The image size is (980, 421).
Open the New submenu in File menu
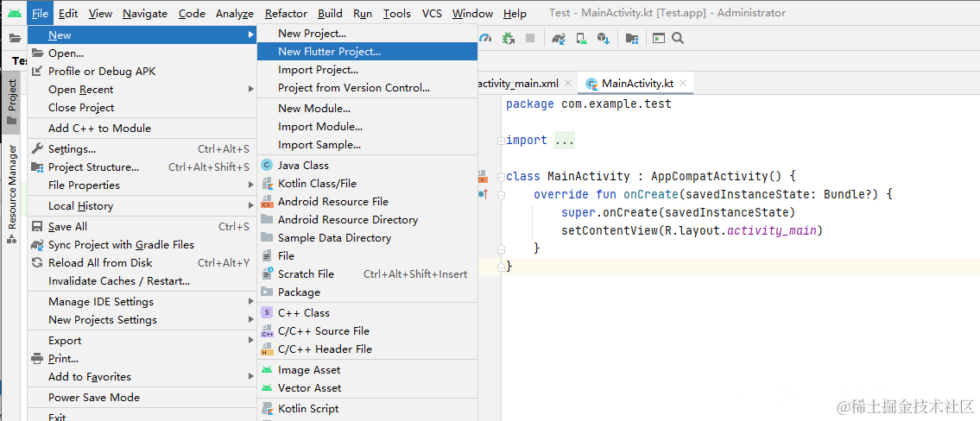click(142, 35)
